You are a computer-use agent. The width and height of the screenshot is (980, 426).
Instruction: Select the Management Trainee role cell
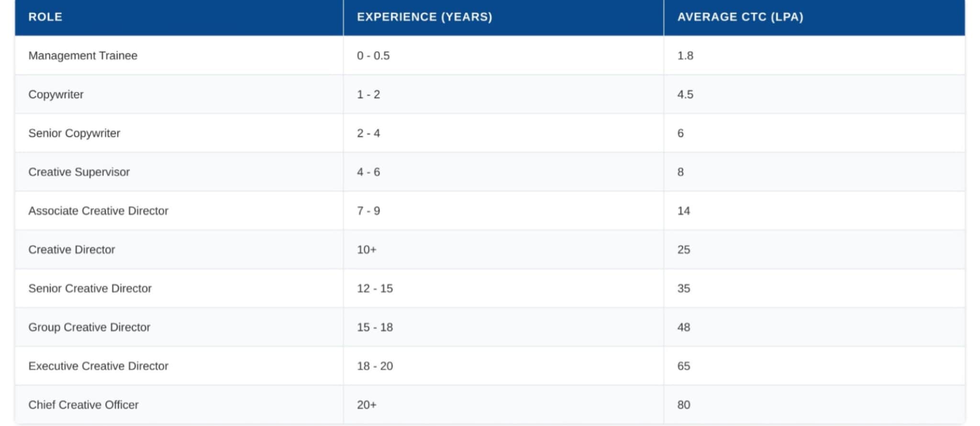pos(83,56)
